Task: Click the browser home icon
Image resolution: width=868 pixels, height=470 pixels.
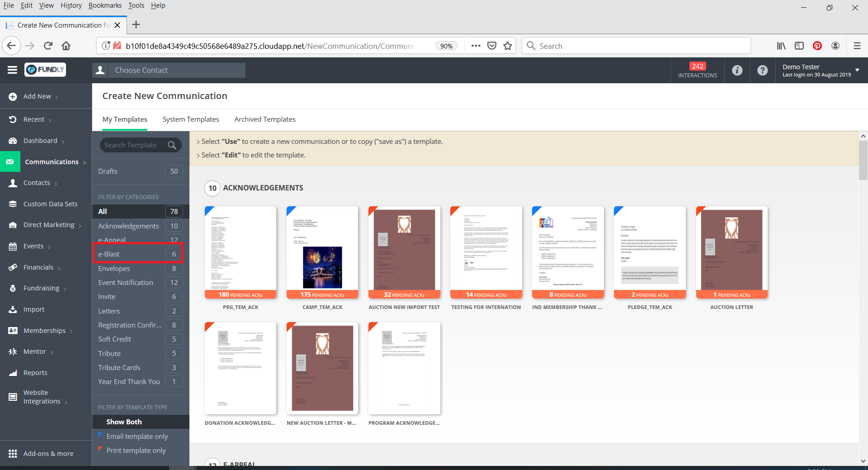Action: point(66,46)
